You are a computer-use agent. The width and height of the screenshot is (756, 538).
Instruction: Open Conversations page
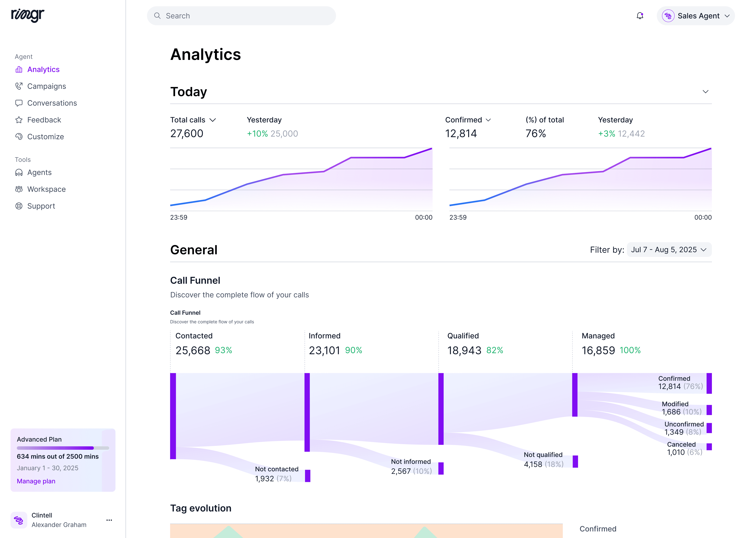click(x=46, y=103)
